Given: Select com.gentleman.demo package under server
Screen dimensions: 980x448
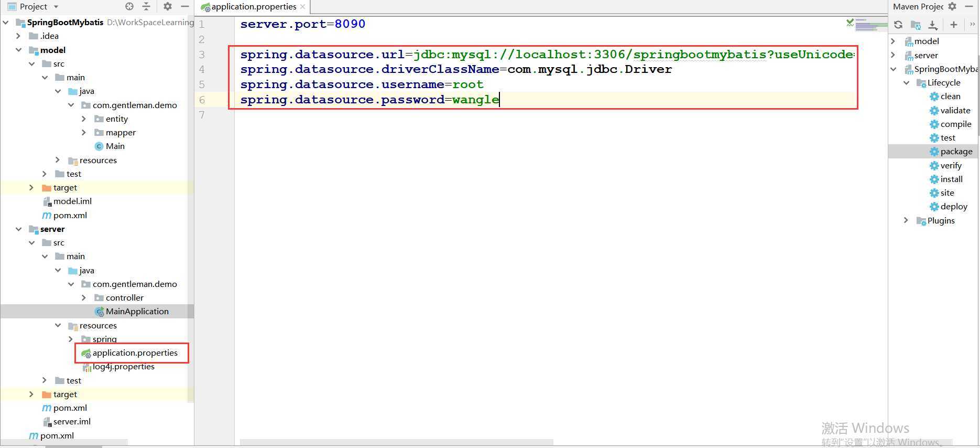Looking at the screenshot, I should [x=129, y=284].
